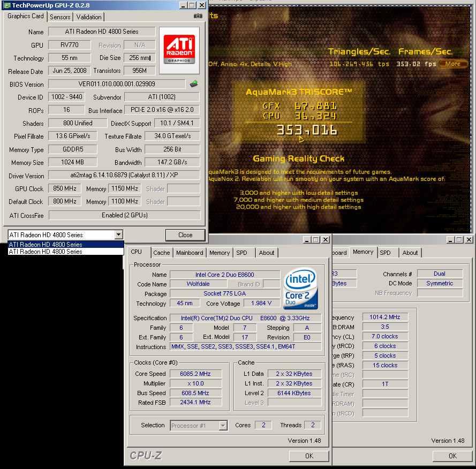Open the Mainboard tab in CPU-Z
This screenshot has height=469, width=476.
click(190, 253)
